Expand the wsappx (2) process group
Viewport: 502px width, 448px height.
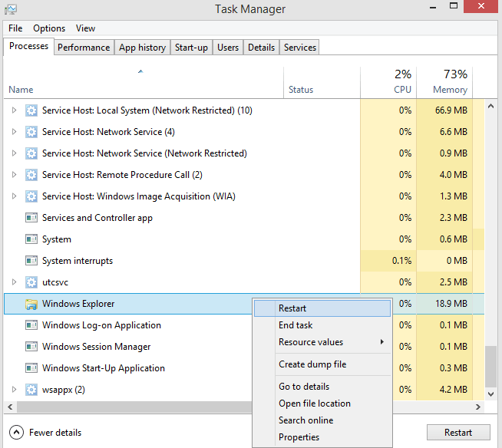(14, 389)
